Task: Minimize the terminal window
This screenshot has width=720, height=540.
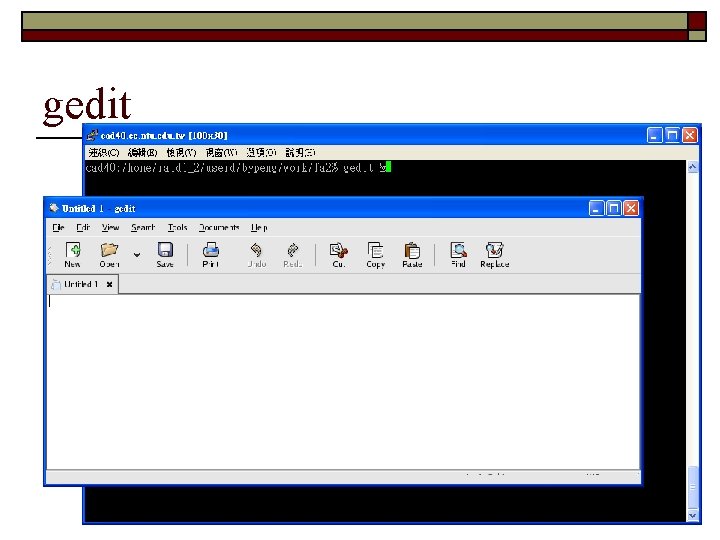Action: point(654,135)
